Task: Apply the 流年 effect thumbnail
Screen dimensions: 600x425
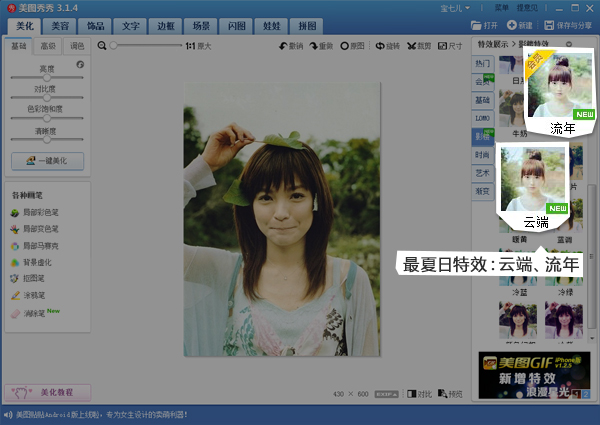Action: pos(560,91)
